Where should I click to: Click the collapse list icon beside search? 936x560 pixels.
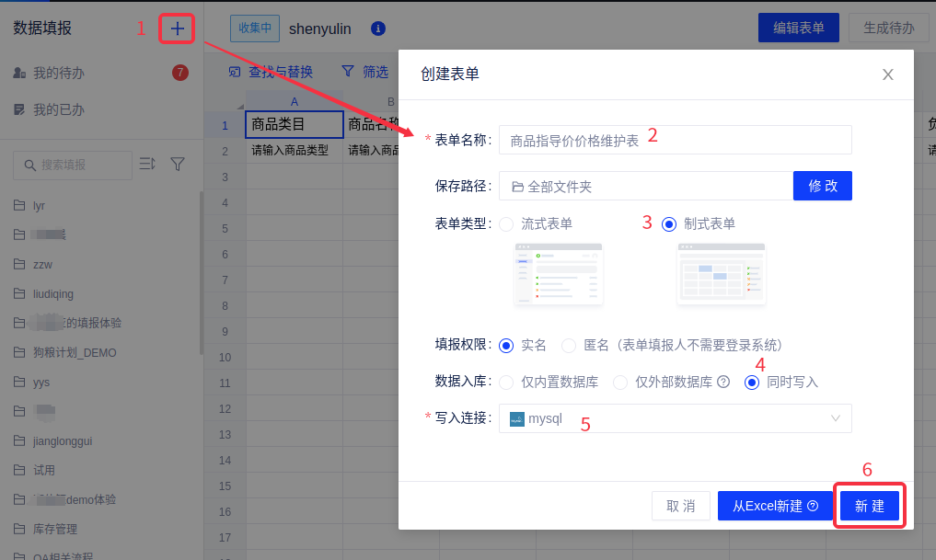coord(147,164)
